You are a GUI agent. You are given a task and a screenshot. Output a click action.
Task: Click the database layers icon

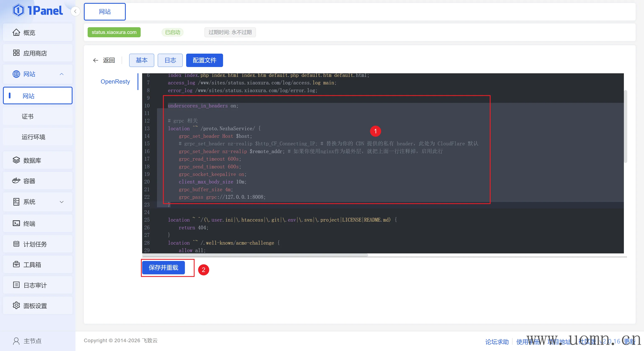16,160
